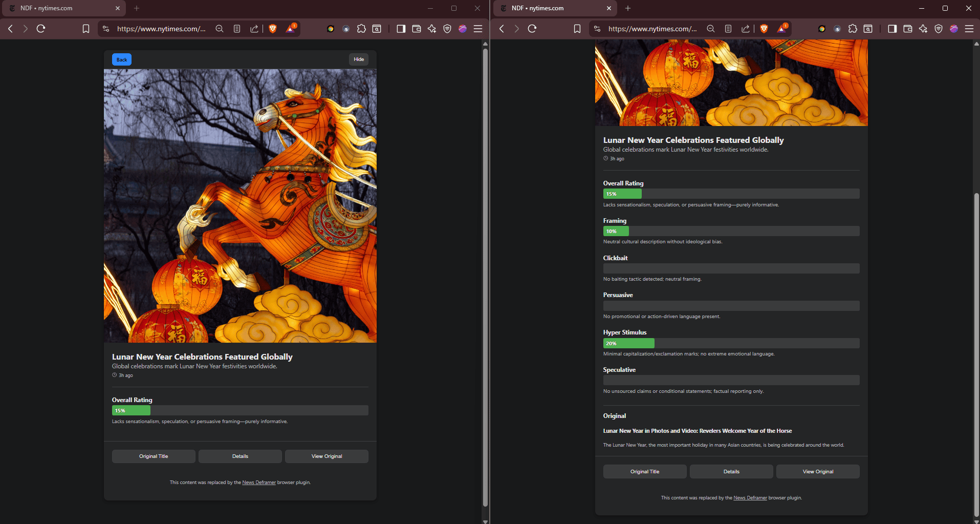Click Brave Shields lion icon in left window
The width and height of the screenshot is (980, 524).
coord(273,29)
